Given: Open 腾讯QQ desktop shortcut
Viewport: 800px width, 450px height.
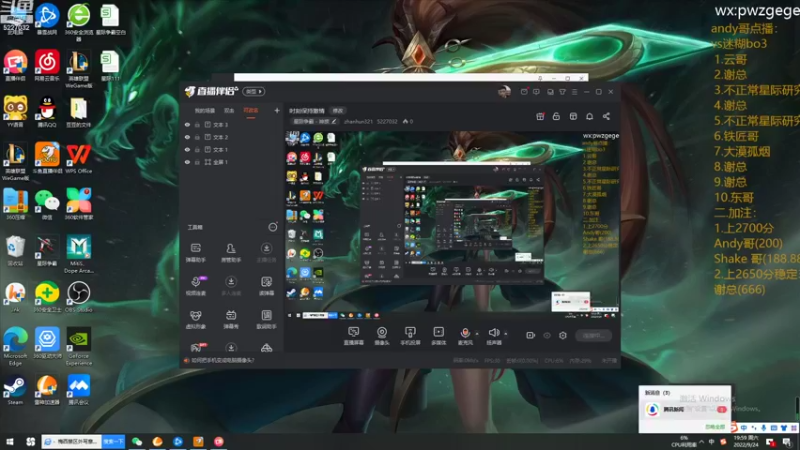Looking at the screenshot, I should pyautogui.click(x=47, y=112).
